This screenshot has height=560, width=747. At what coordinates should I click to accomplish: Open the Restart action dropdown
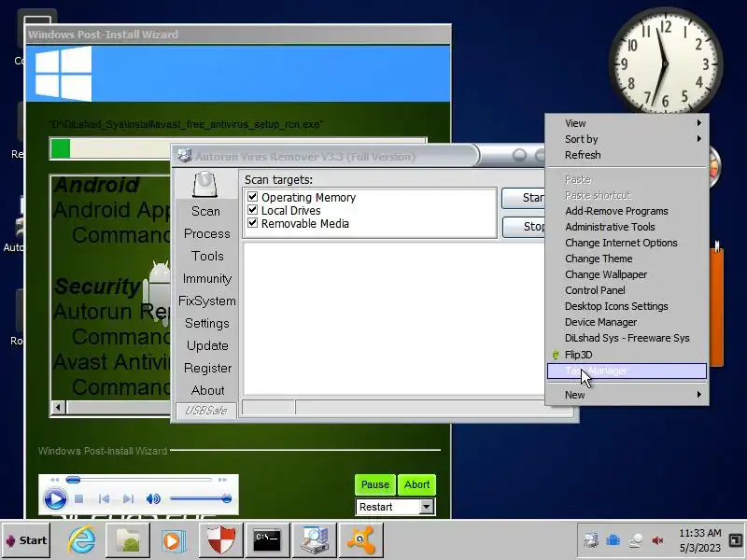[427, 507]
